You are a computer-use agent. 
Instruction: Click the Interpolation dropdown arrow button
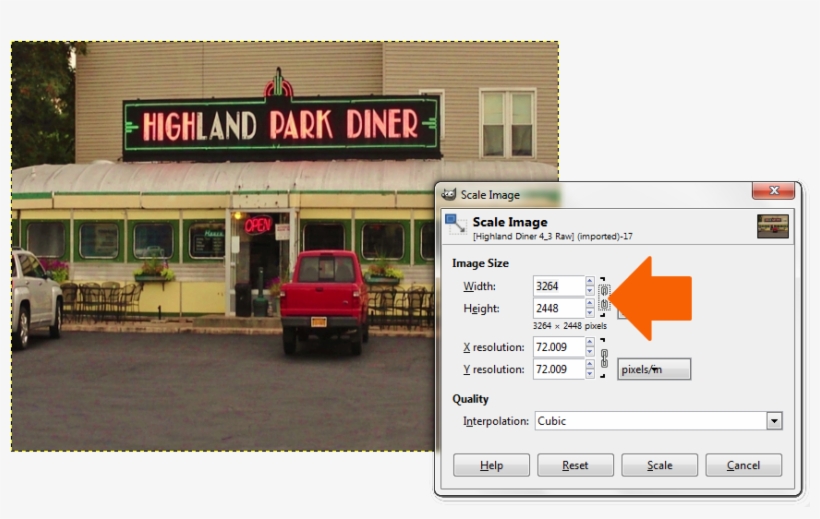coord(775,421)
